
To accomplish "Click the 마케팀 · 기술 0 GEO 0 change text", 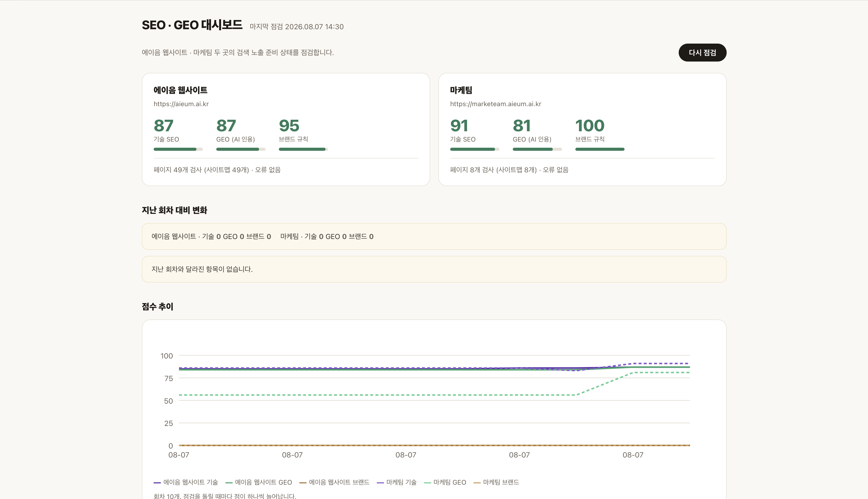I will [327, 236].
